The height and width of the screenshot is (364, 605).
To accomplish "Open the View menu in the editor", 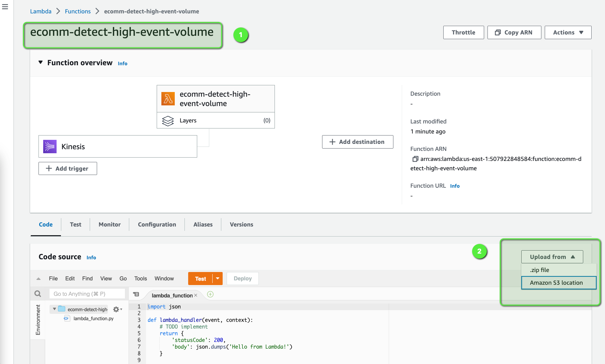I will 106,279.
